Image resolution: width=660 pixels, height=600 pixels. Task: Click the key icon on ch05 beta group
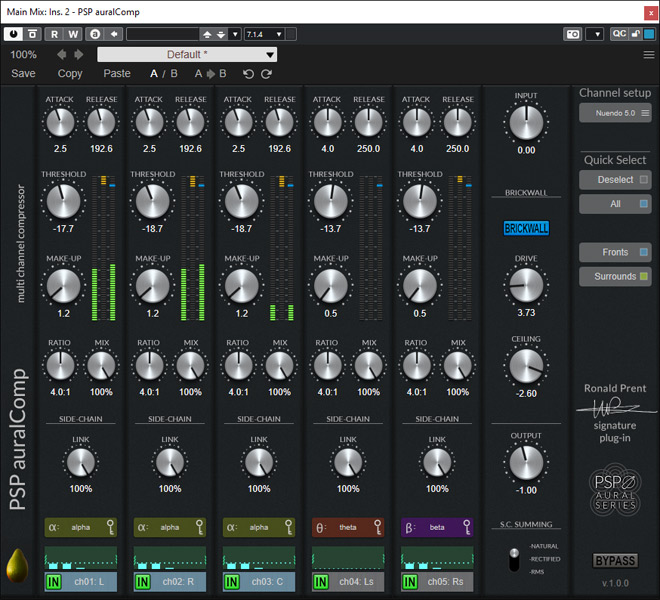(468, 527)
